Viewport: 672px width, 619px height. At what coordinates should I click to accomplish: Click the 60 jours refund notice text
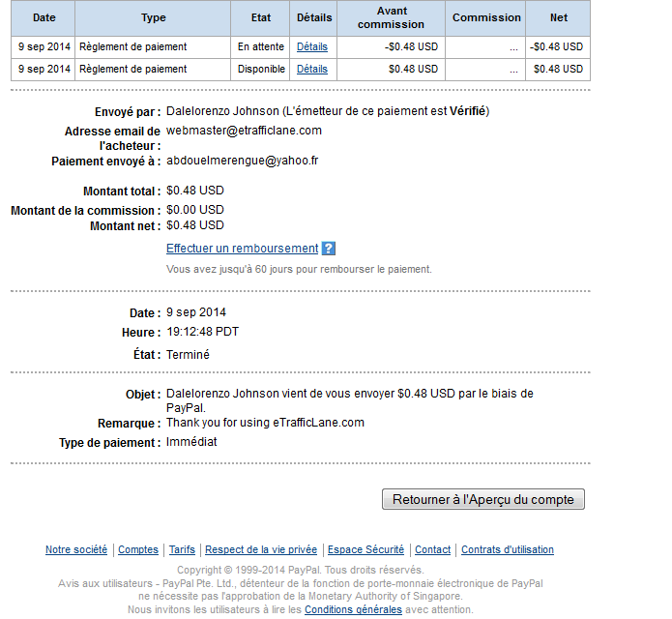pos(299,269)
